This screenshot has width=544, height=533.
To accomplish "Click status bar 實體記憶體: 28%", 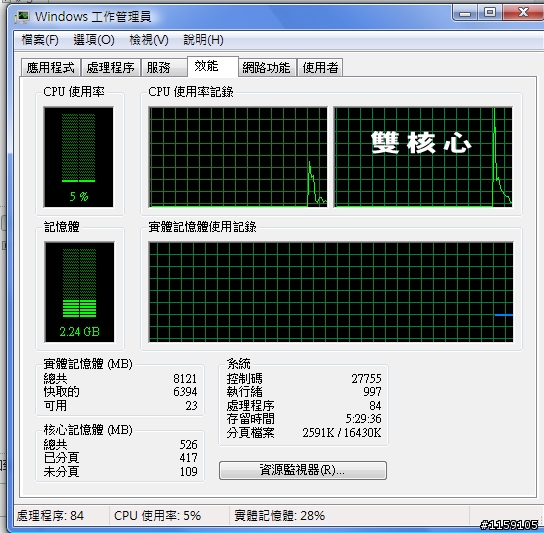I will coord(280,516).
